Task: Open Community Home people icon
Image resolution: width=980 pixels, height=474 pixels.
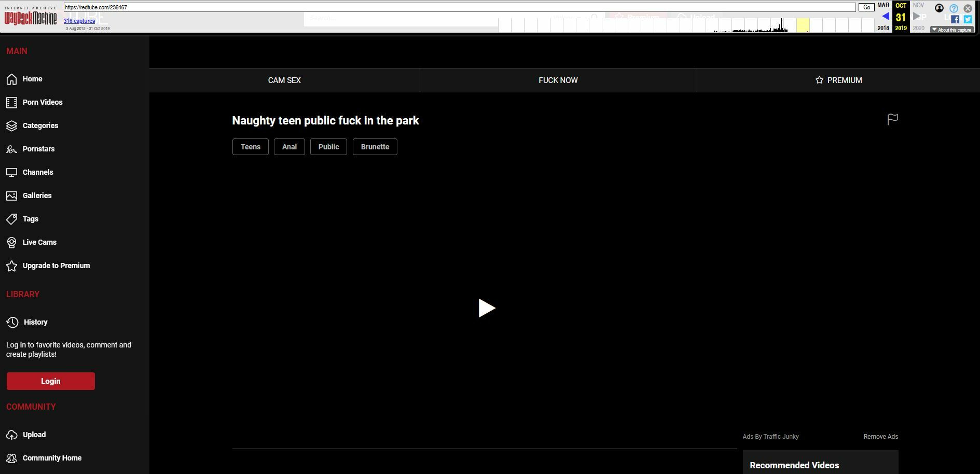Action: (12, 458)
